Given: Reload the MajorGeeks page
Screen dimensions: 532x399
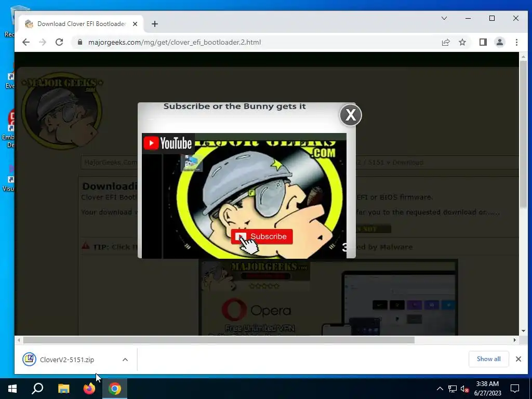Looking at the screenshot, I should pyautogui.click(x=59, y=42).
